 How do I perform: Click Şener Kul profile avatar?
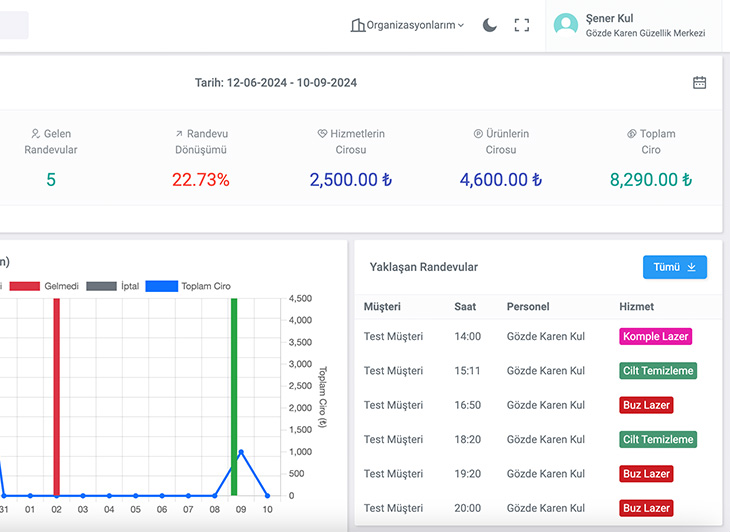tap(566, 25)
